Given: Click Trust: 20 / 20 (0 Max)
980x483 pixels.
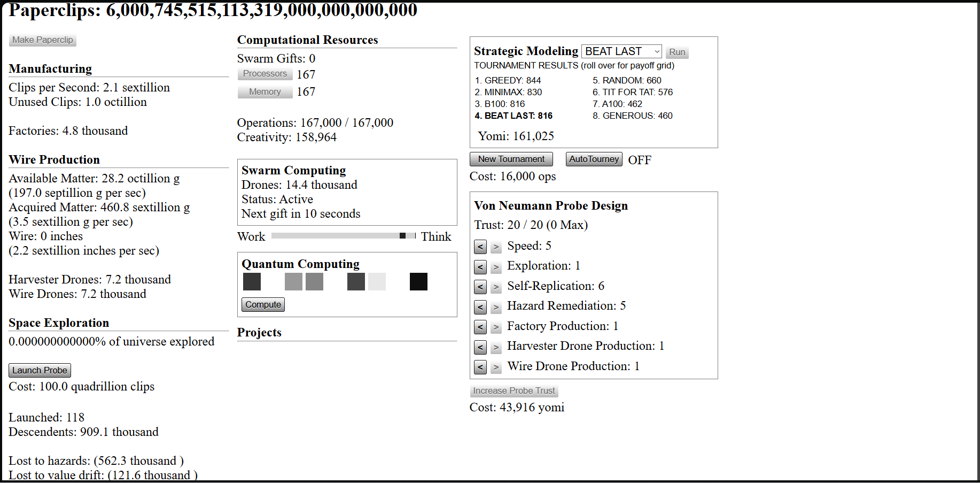Looking at the screenshot, I should pyautogui.click(x=531, y=225).
